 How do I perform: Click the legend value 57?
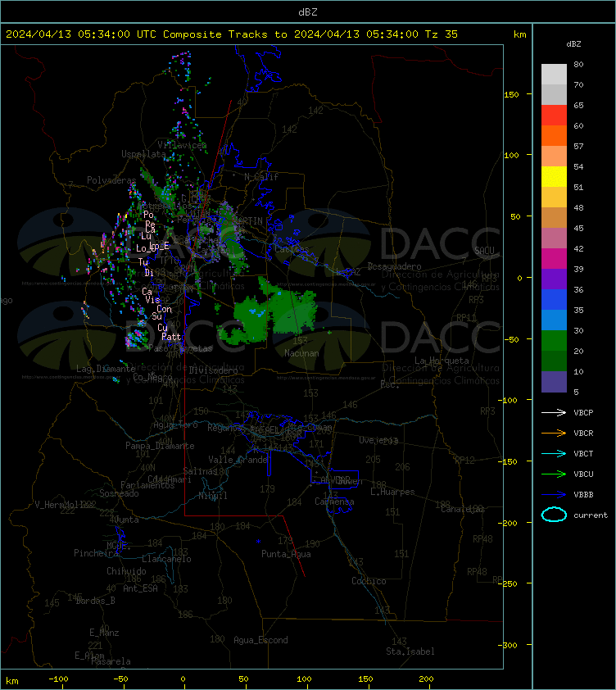tap(578, 146)
